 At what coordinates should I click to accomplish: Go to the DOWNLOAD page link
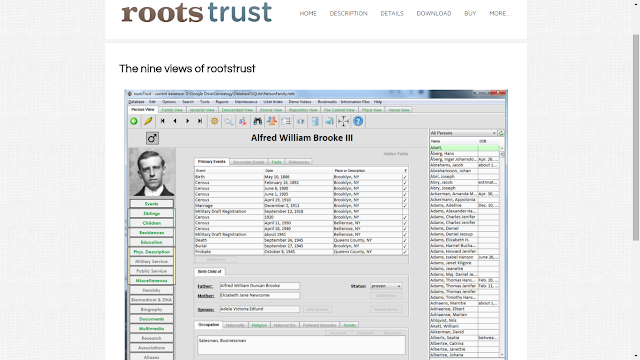pyautogui.click(x=434, y=13)
